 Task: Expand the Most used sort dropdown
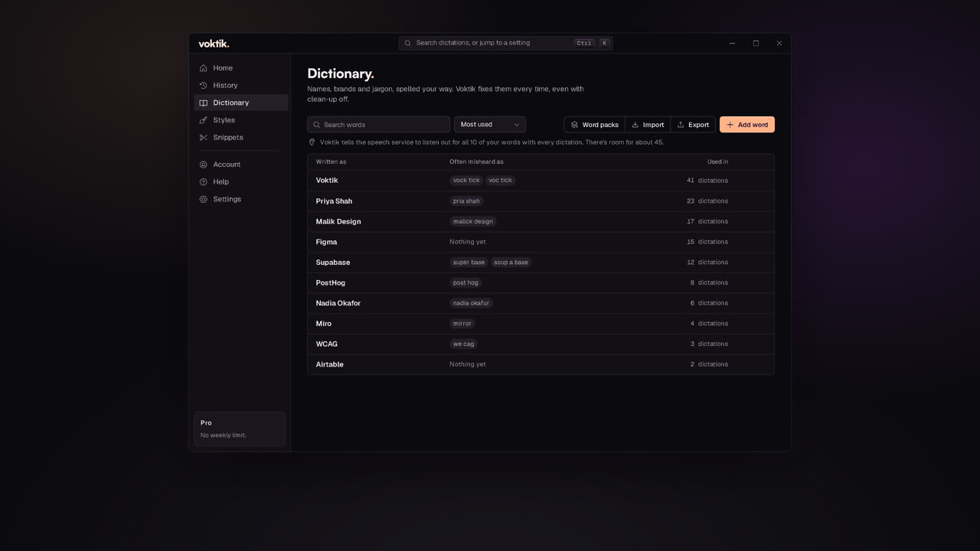coord(490,125)
